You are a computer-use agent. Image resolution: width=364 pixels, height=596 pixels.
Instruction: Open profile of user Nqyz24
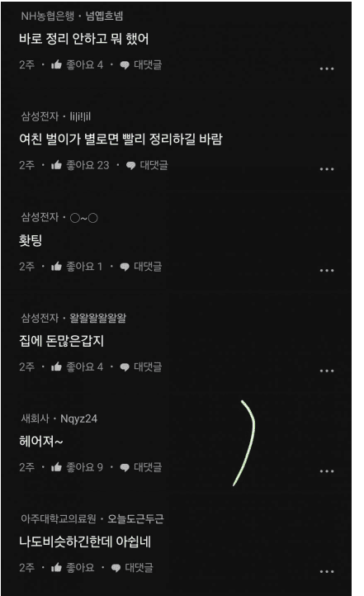pyautogui.click(x=78, y=419)
